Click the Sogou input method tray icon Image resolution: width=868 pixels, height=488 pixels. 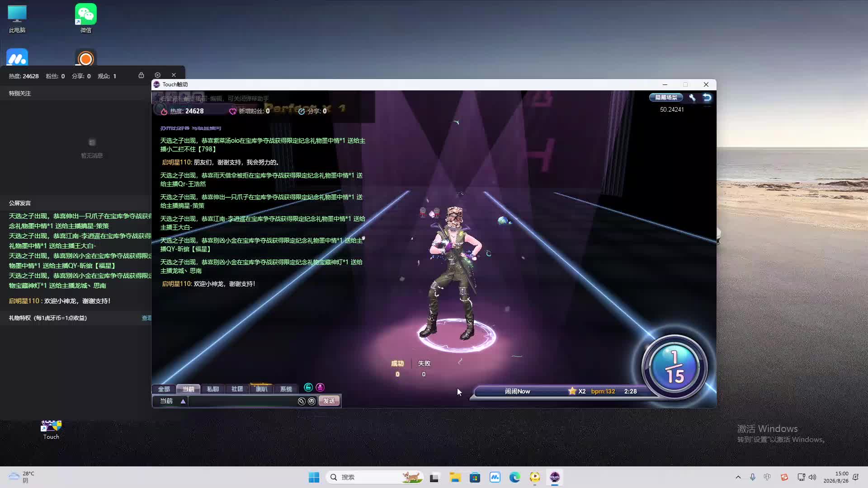784,477
